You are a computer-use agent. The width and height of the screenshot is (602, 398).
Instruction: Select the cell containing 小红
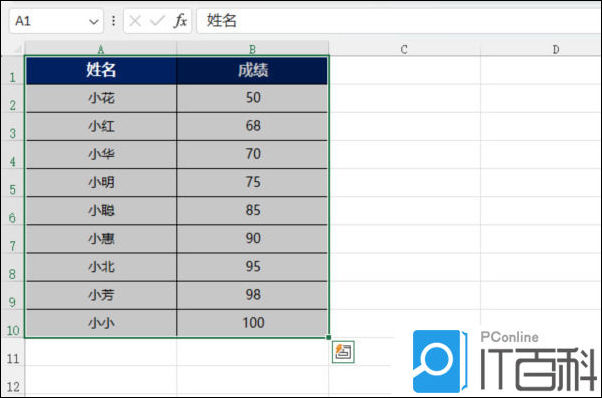(101, 127)
